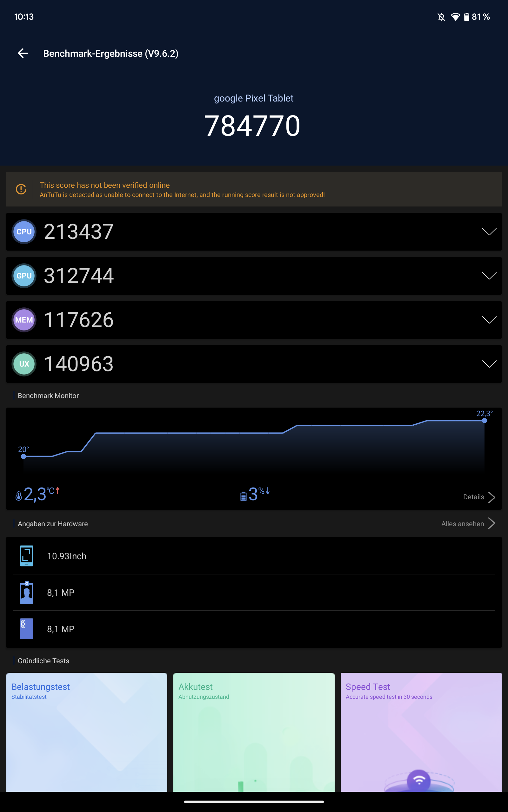The height and width of the screenshot is (812, 508).
Task: Click the Benchmark-Ergebnisse (V9.6.2) title
Action: click(x=110, y=53)
